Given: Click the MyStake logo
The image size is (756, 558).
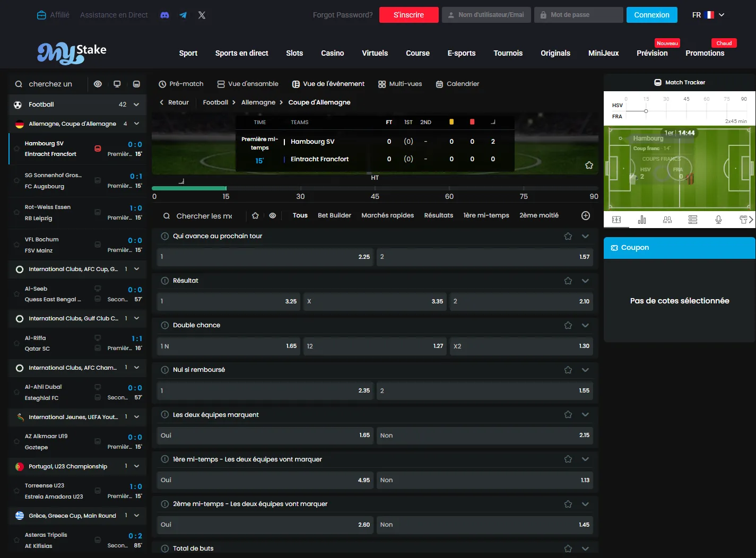Looking at the screenshot, I should click(72, 53).
